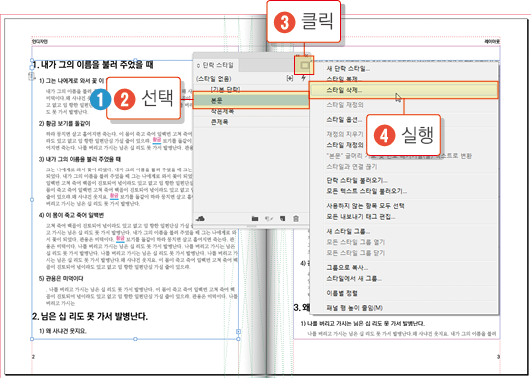
Task: Click subheading '5) 관용은 미덕이다'
Action: [61, 278]
